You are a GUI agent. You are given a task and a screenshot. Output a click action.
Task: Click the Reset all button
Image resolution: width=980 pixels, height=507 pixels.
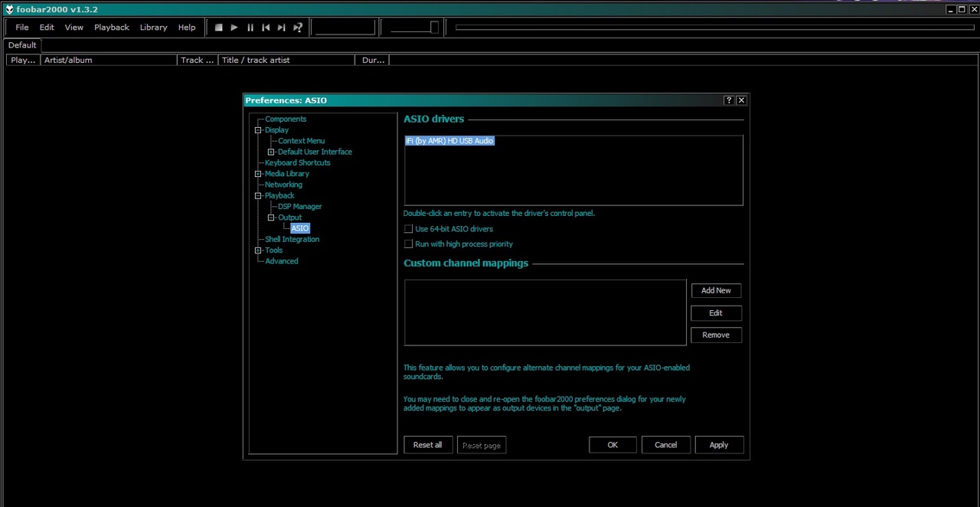click(x=427, y=445)
